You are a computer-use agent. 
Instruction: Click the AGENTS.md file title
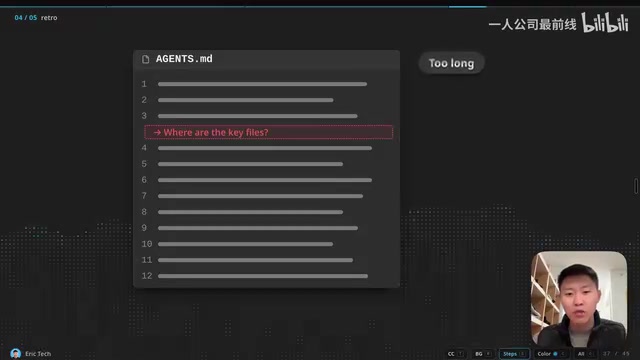point(184,59)
